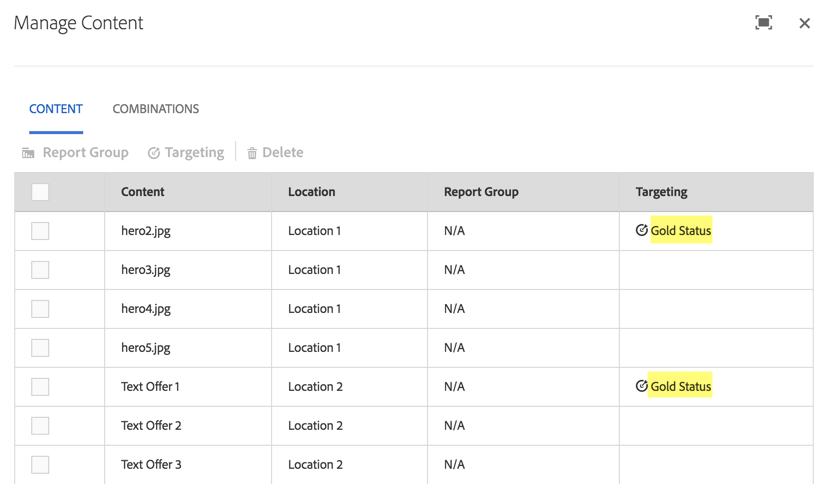Open Gold Status targeting for hero2.jpg

pos(681,231)
